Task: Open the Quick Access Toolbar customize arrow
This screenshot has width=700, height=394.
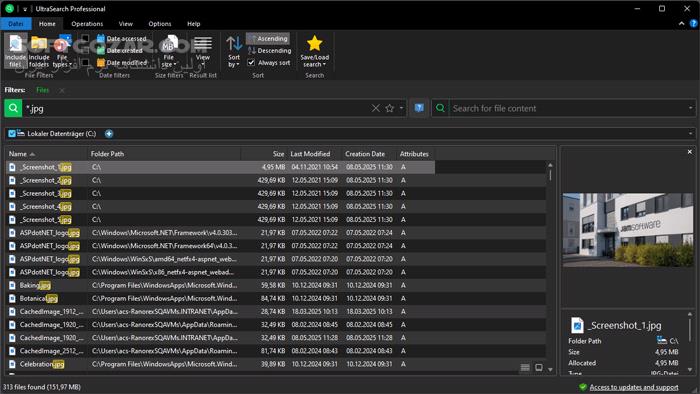Action: pos(25,9)
